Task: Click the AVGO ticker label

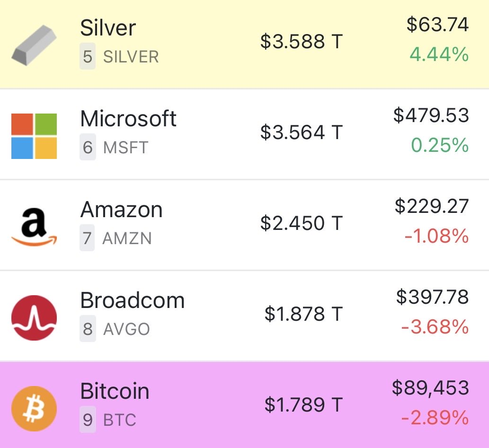Action: point(126,329)
